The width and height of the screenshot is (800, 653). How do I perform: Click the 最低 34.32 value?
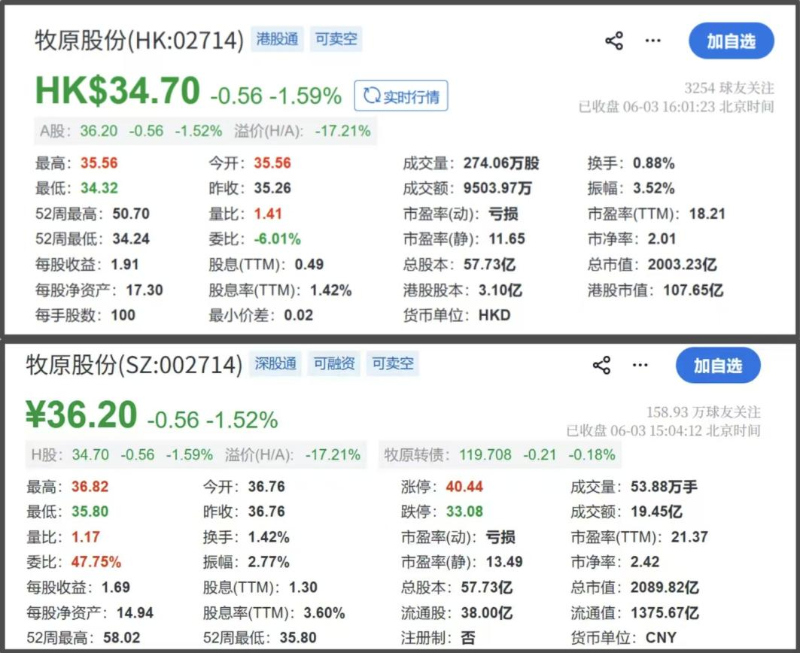(x=99, y=188)
